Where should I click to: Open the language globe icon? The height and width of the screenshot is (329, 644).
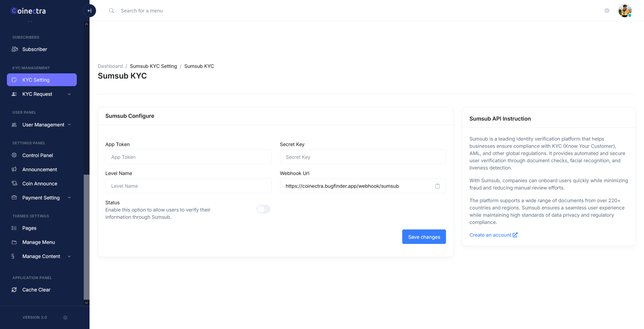607,11
